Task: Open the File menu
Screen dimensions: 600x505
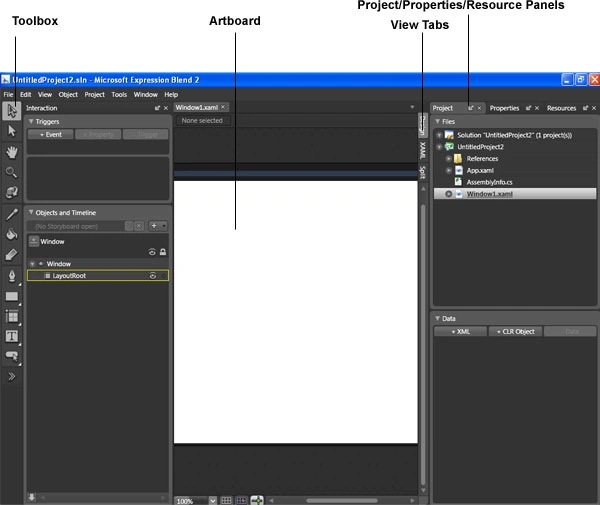Action: click(x=8, y=94)
